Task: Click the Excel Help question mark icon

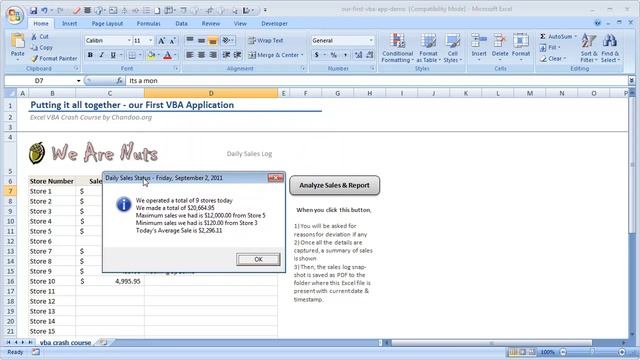Action: pos(598,23)
